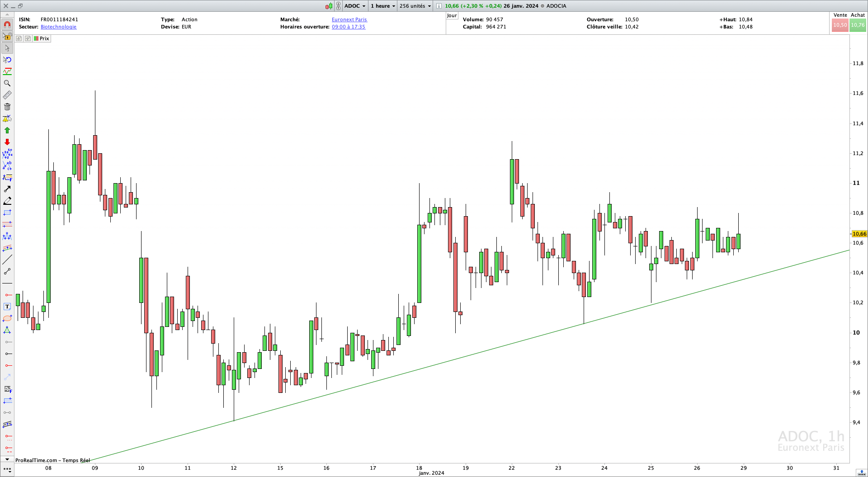Screen dimensions: 868x477
Task: Select the Fibonacci text lines F tool
Action: (x=7, y=389)
